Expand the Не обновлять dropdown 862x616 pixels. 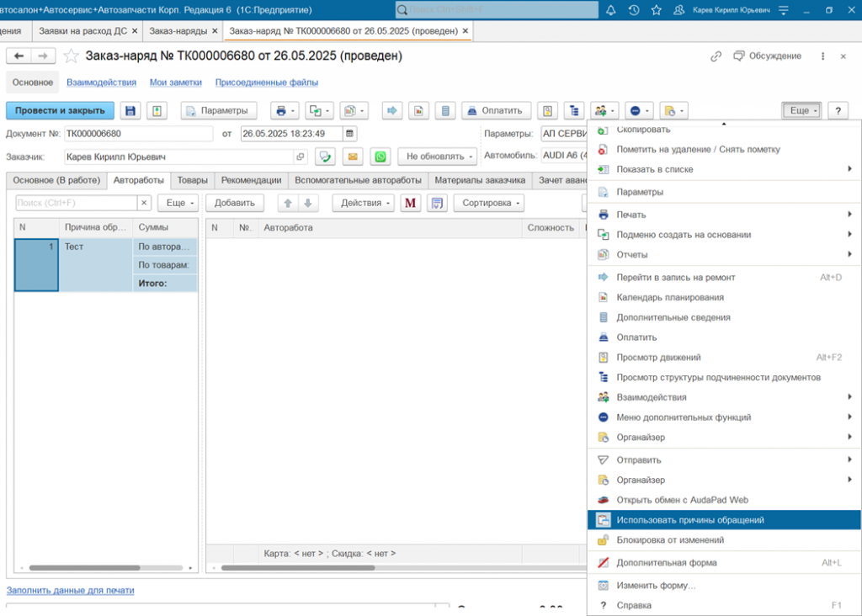point(437,157)
